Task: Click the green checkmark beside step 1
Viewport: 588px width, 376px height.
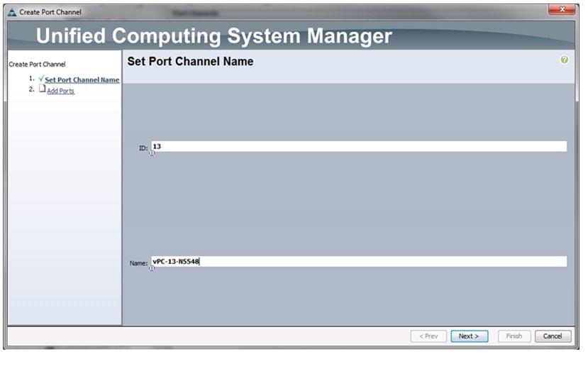Action: click(x=41, y=79)
